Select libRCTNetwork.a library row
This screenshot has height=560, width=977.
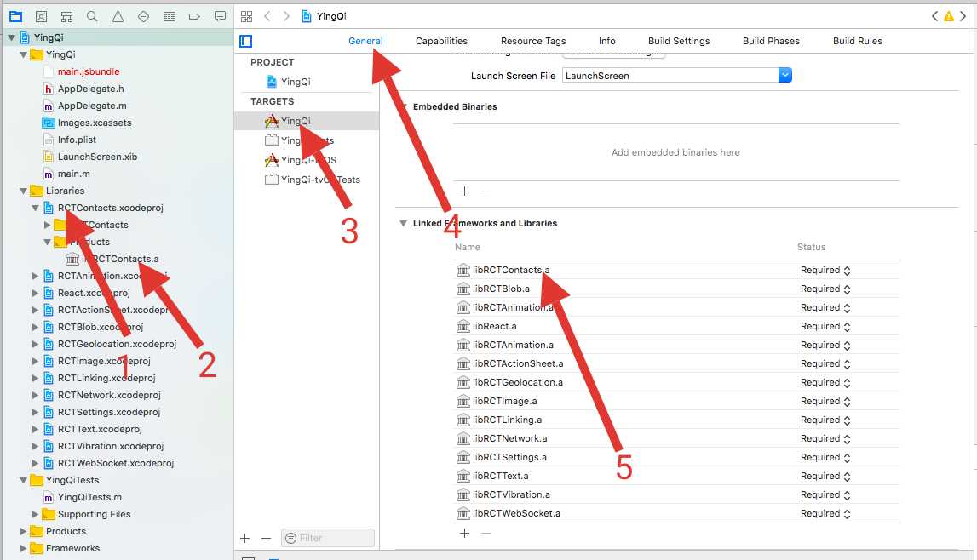(x=676, y=438)
